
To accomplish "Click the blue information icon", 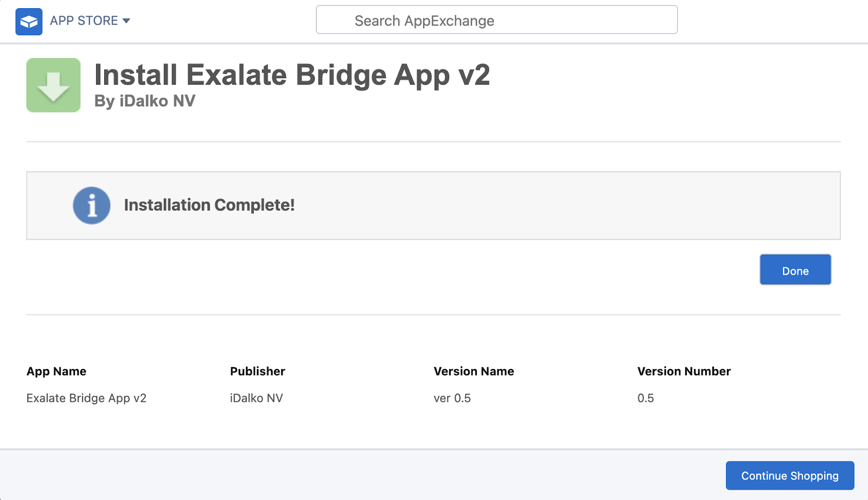I will (92, 205).
